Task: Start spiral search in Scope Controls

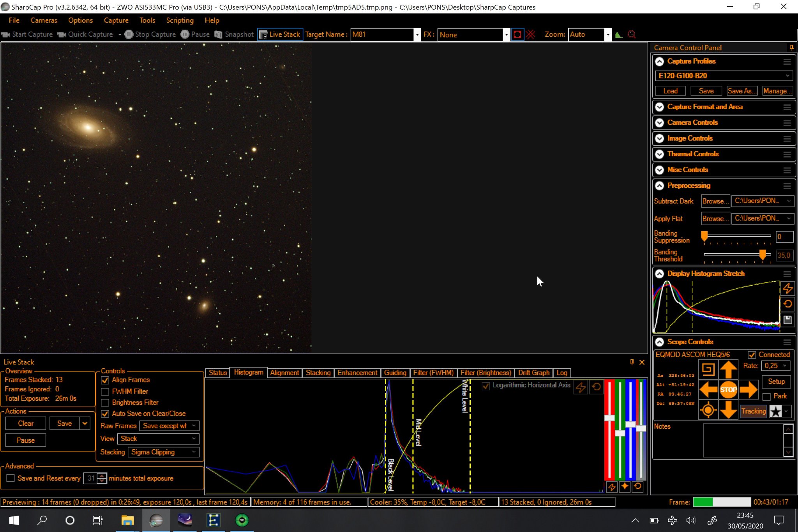Action: [x=708, y=369]
